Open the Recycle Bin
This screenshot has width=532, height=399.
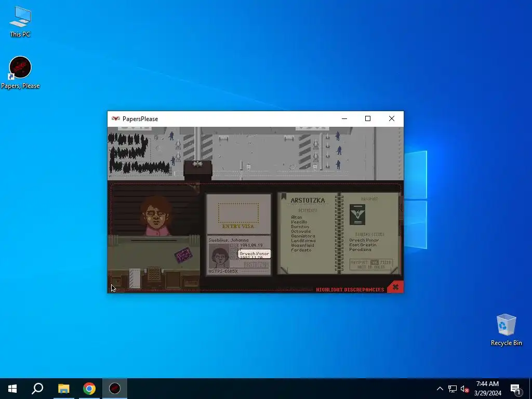pyautogui.click(x=506, y=330)
